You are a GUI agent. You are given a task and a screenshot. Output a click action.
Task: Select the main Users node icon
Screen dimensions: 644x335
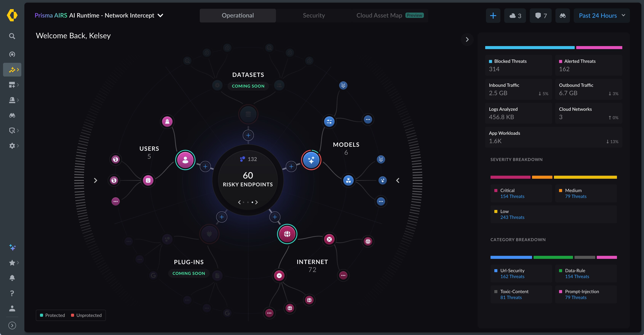[185, 160]
